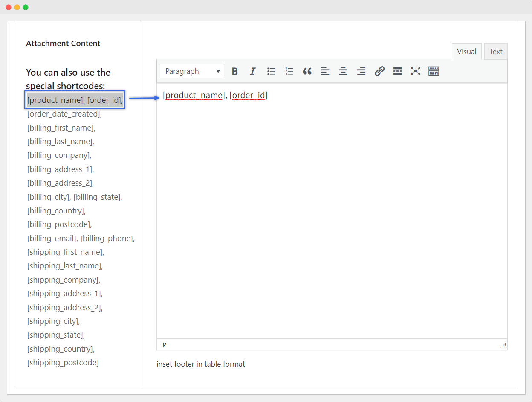Apply blockquote formatting
This screenshot has height=402, width=532.
[x=307, y=71]
